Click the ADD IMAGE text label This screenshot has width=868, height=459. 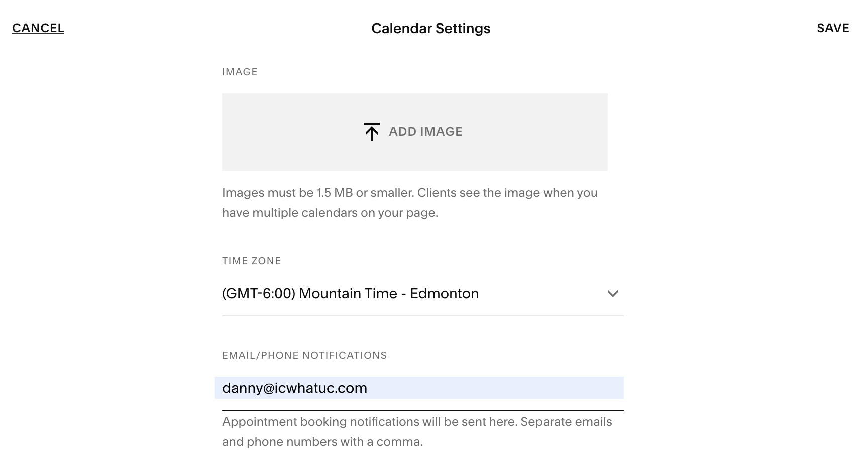[x=425, y=132]
